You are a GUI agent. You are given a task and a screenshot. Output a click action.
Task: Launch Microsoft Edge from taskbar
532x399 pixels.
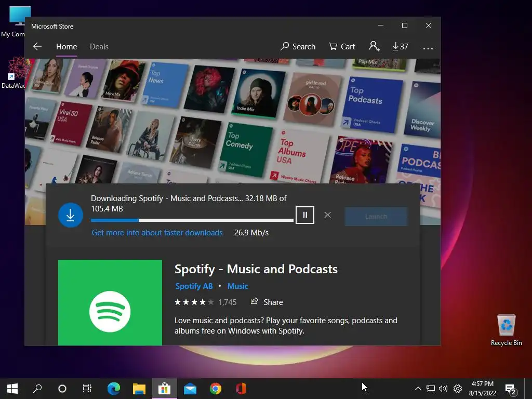(114, 389)
